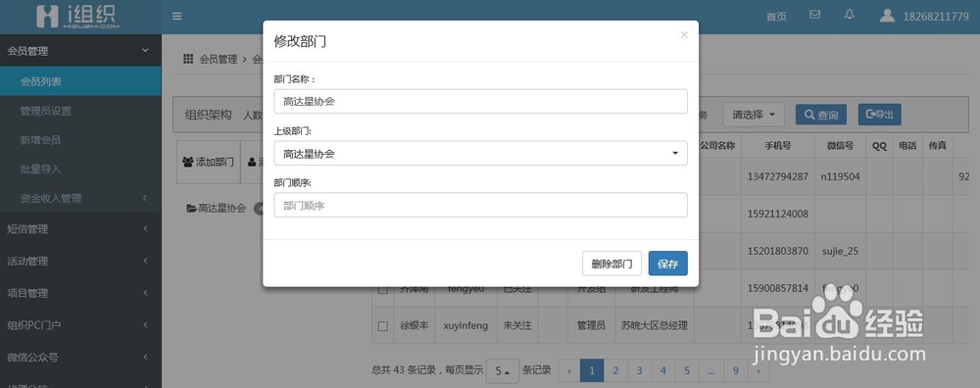Tick checkbox in the 徐根丰 row

(383, 325)
